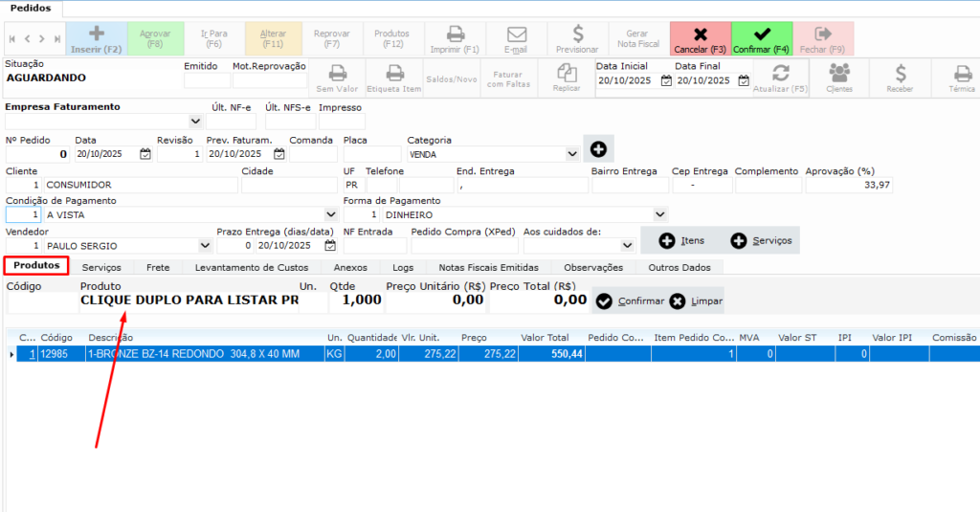This screenshot has width=980, height=512.
Task: Open the Data Inicial calendar picker
Action: [x=665, y=81]
